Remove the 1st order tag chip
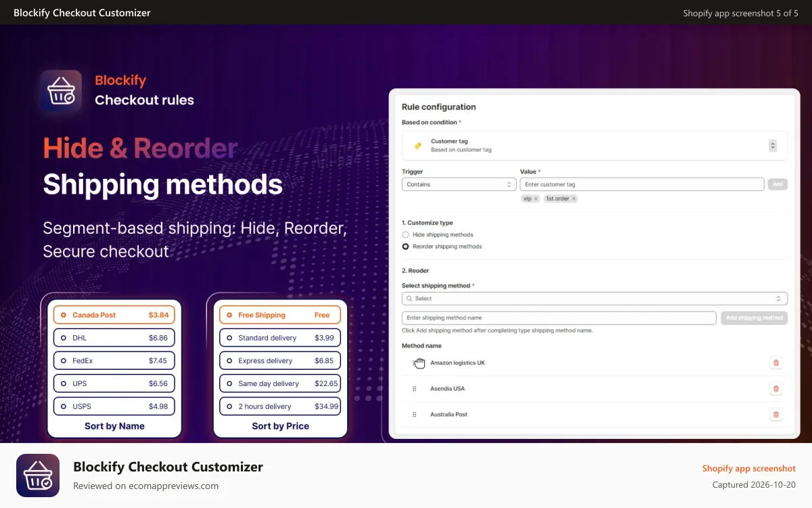This screenshot has height=508, width=812. tap(574, 198)
